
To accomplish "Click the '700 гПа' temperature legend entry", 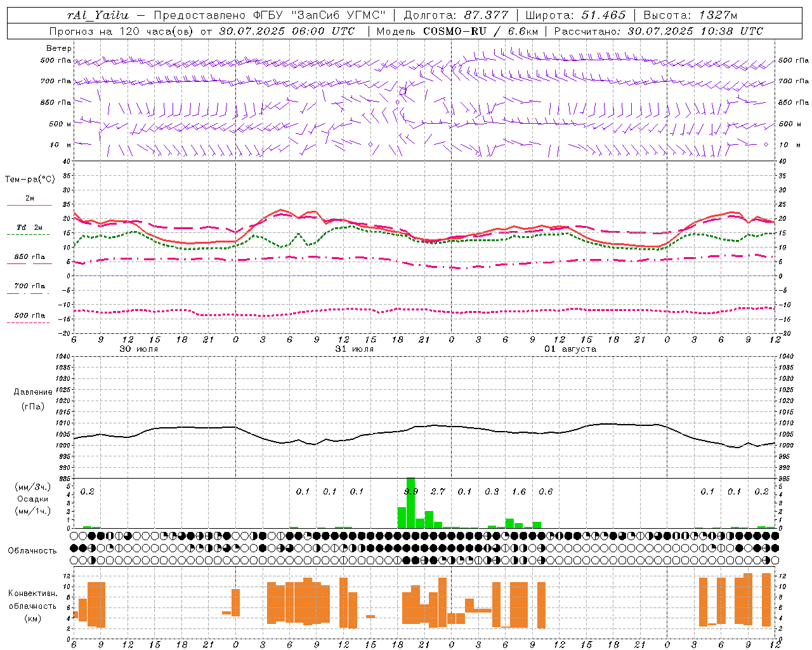I will pos(29,286).
